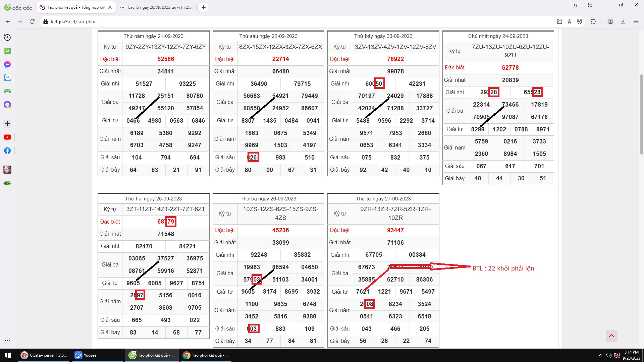Close the Tạo phôi kết quả tab
Viewport: 644px width, 362px height.
click(x=110, y=7)
